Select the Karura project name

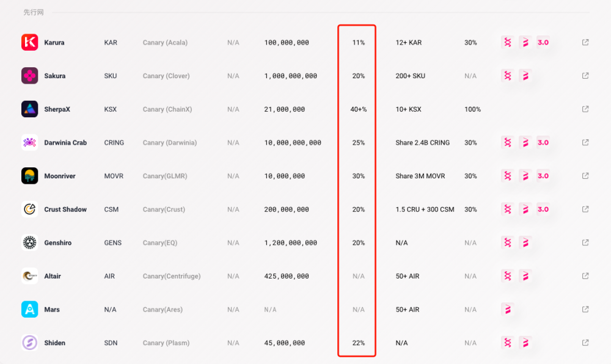pos(54,42)
